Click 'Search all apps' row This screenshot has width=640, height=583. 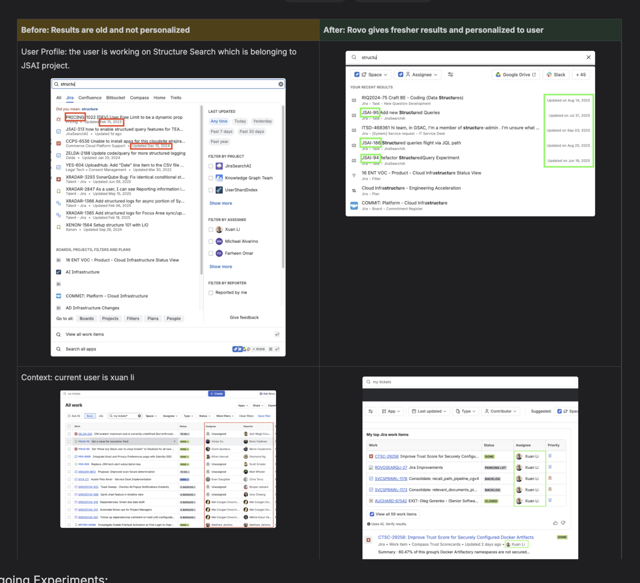[168, 349]
